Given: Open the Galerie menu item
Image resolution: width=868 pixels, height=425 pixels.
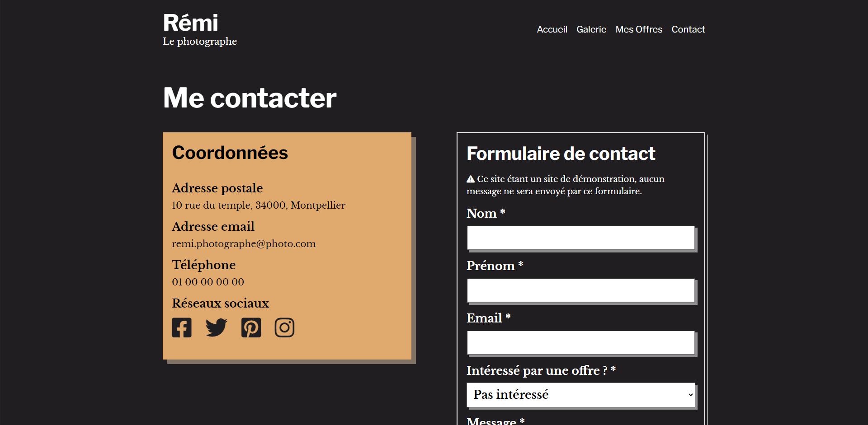Looking at the screenshot, I should coord(591,29).
